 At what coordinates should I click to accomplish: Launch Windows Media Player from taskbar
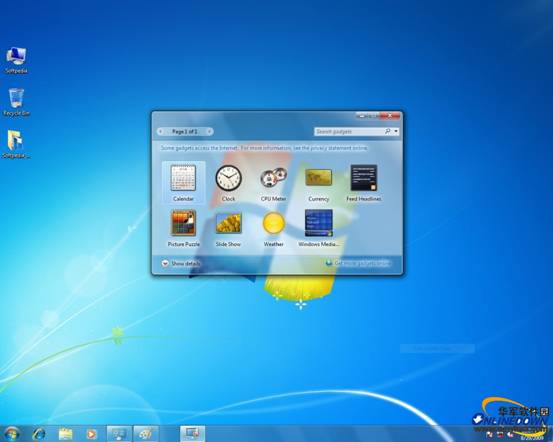[x=91, y=434]
